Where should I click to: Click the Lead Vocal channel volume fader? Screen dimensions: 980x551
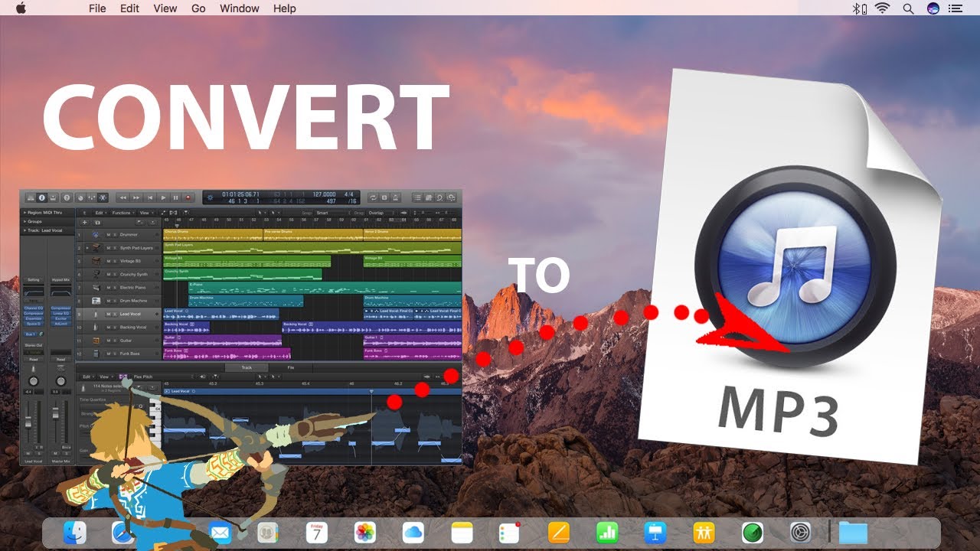coord(28,422)
